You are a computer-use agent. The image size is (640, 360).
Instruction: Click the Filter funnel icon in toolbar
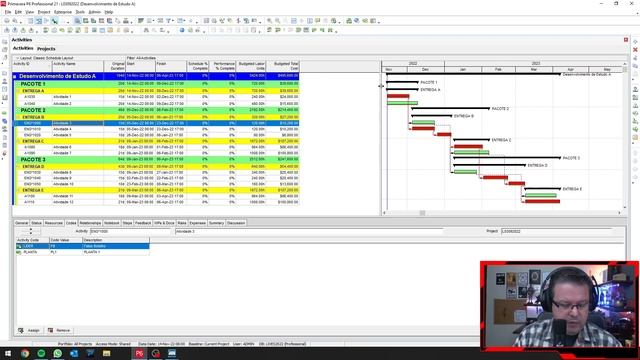[x=168, y=21]
